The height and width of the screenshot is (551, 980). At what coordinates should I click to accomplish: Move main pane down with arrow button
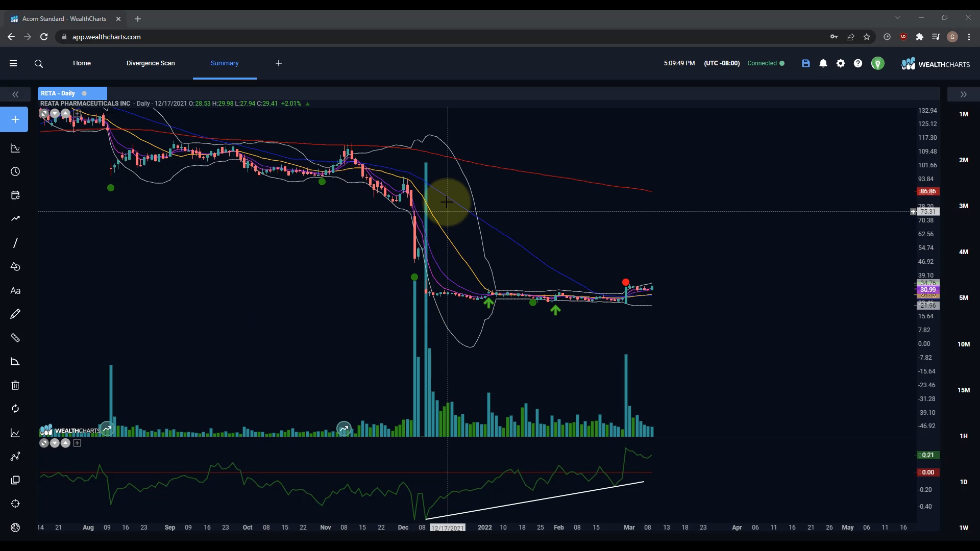(55, 113)
